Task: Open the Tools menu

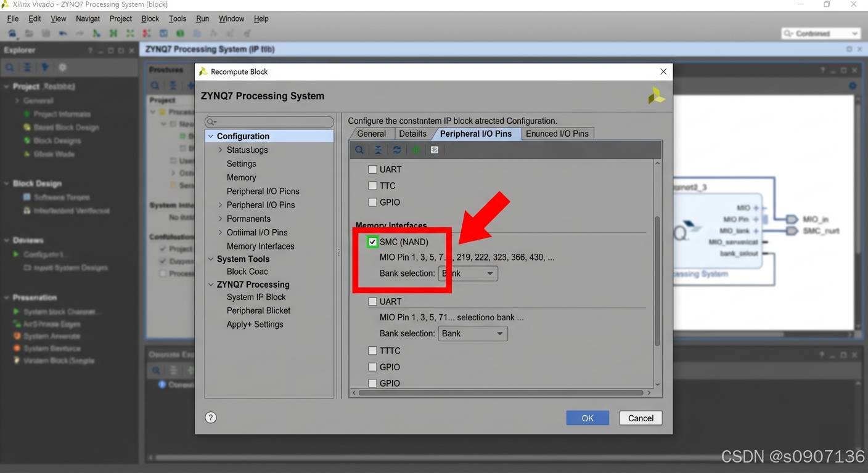Action: tap(178, 18)
